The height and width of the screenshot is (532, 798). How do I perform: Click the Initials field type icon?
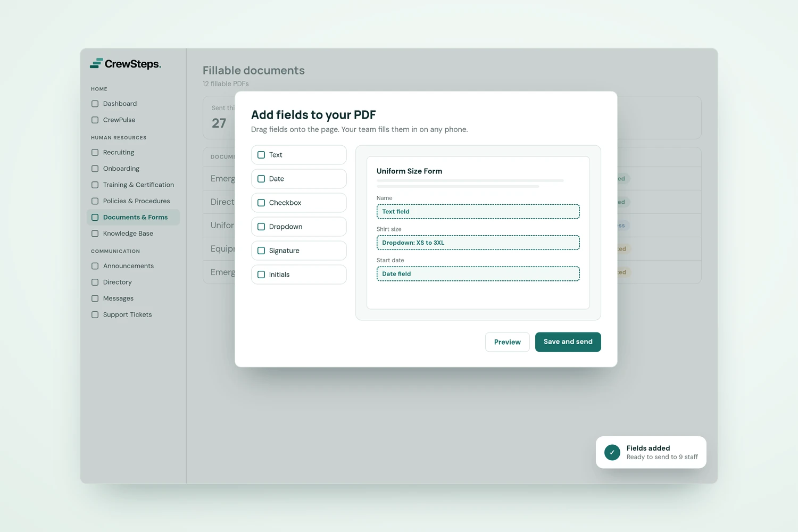261,275
